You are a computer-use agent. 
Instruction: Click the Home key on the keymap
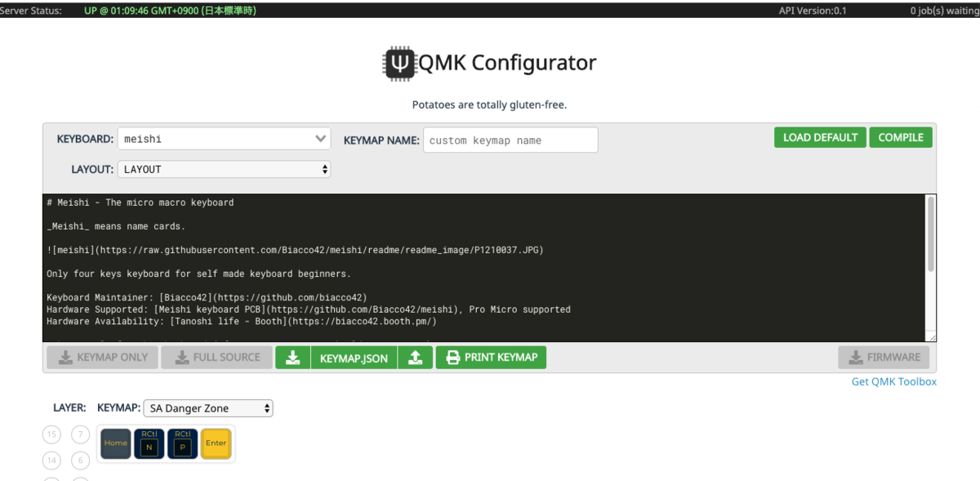(x=116, y=443)
